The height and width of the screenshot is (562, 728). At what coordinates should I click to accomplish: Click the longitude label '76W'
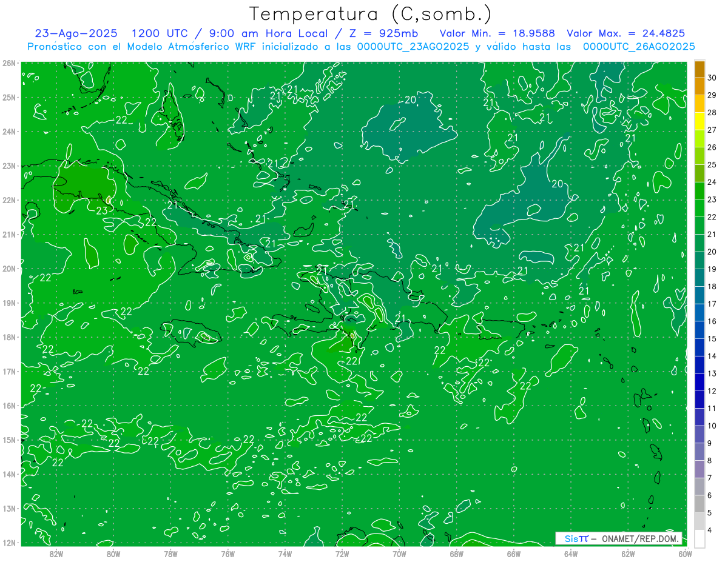pos(227,553)
